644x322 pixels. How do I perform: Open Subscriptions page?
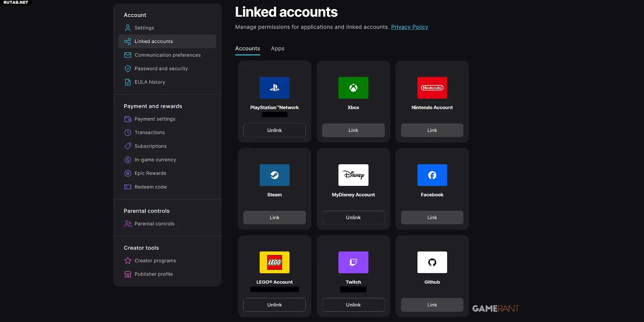167,146
